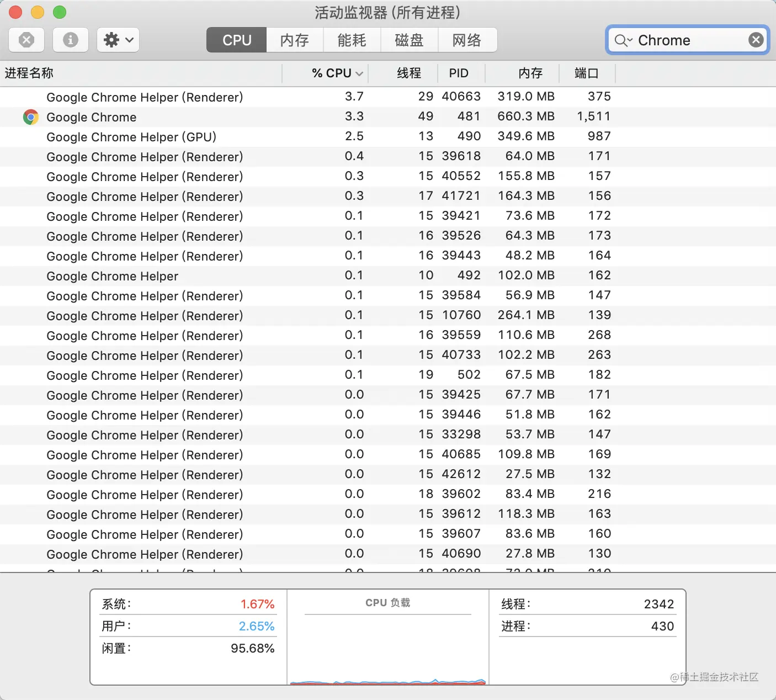The height and width of the screenshot is (700, 776).
Task: Switch to the CPU tab
Action: pyautogui.click(x=237, y=40)
